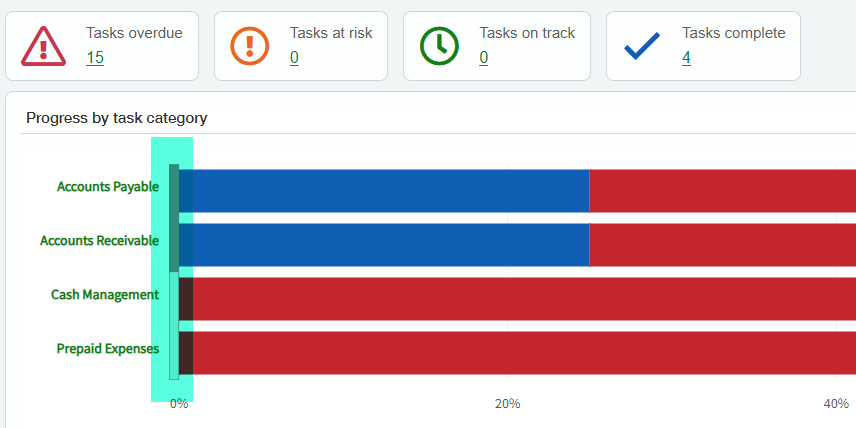Open the Tasks at risk count link
Image resolution: width=856 pixels, height=428 pixels.
[x=294, y=57]
